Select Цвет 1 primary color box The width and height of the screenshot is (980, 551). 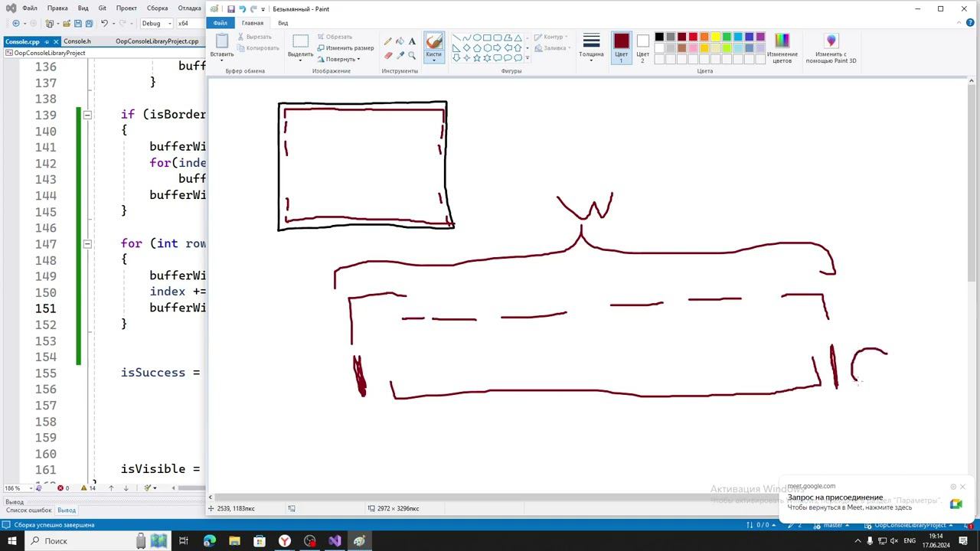(621, 47)
